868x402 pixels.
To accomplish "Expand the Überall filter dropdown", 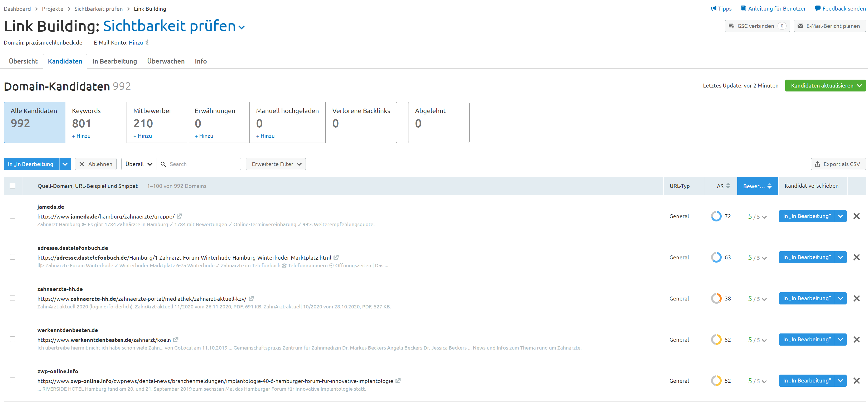I will [x=138, y=164].
